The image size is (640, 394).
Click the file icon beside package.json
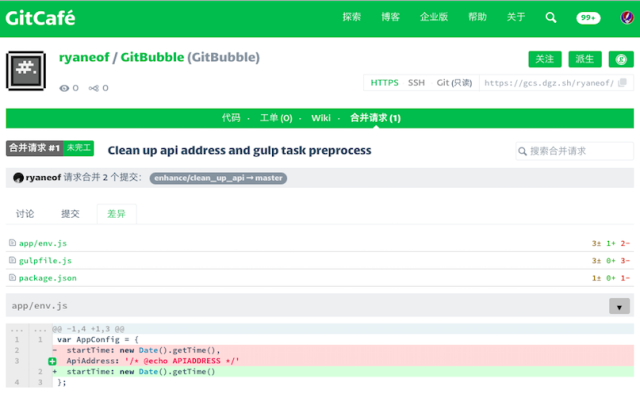tap(12, 278)
